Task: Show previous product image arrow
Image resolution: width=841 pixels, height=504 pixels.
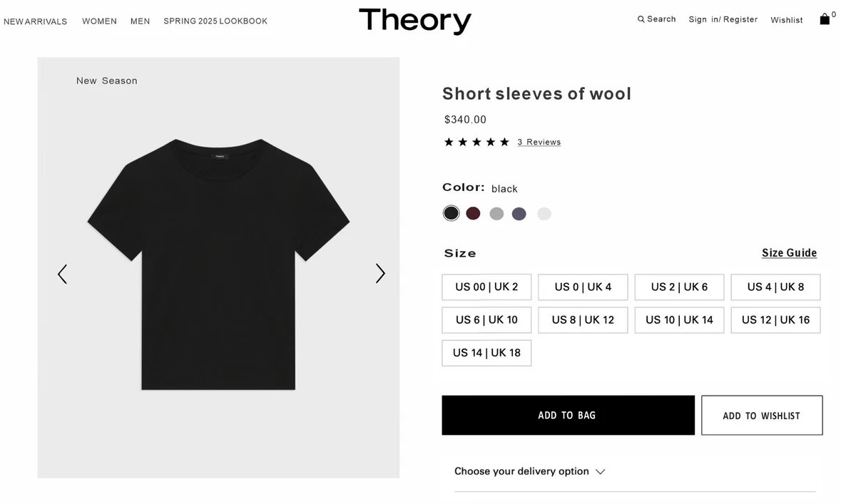Action: tap(62, 274)
